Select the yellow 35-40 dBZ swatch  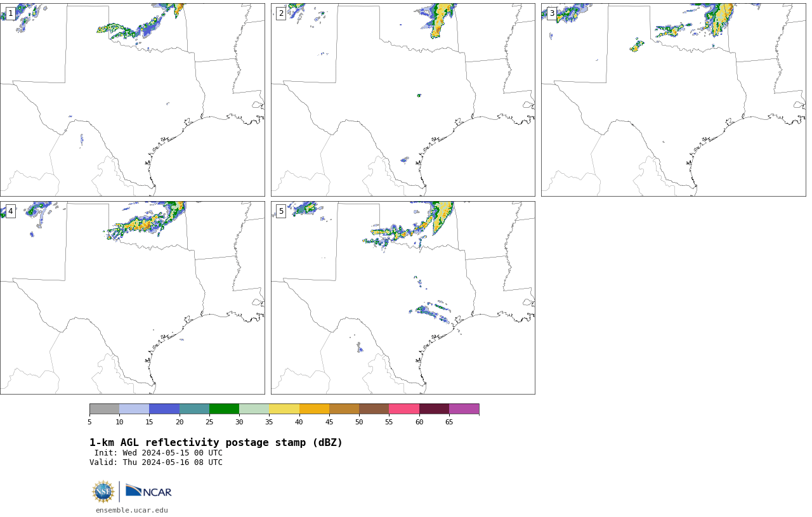[284, 409]
